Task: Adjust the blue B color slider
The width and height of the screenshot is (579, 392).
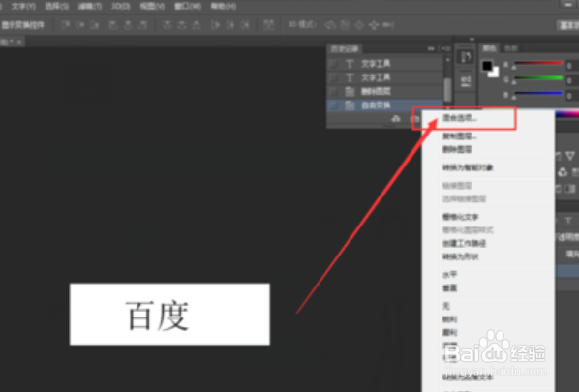Action: tap(538, 94)
